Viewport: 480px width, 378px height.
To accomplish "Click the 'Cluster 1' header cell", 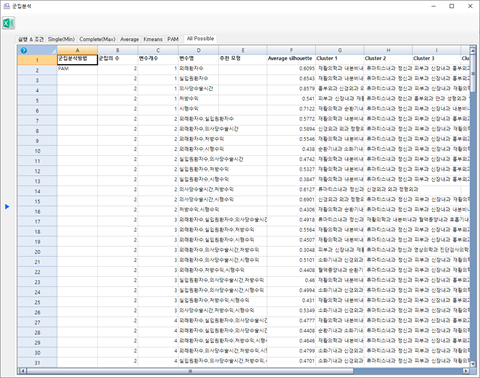I will tap(339, 59).
